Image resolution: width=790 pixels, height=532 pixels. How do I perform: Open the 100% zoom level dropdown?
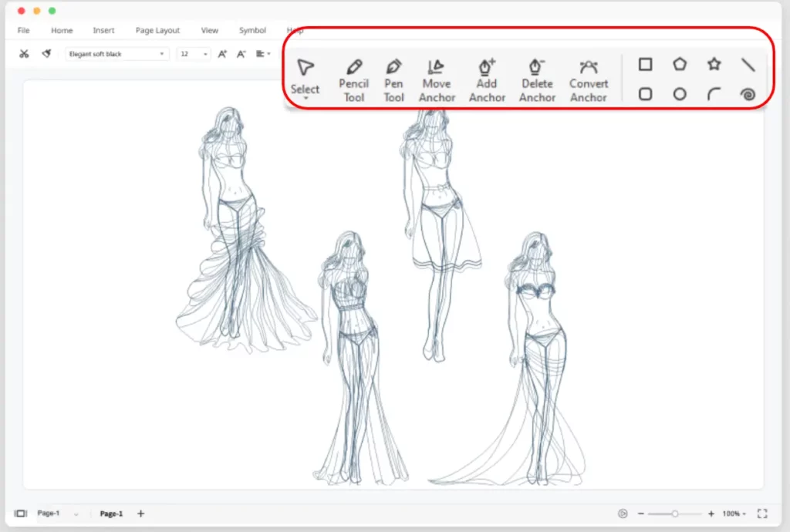pos(734,513)
